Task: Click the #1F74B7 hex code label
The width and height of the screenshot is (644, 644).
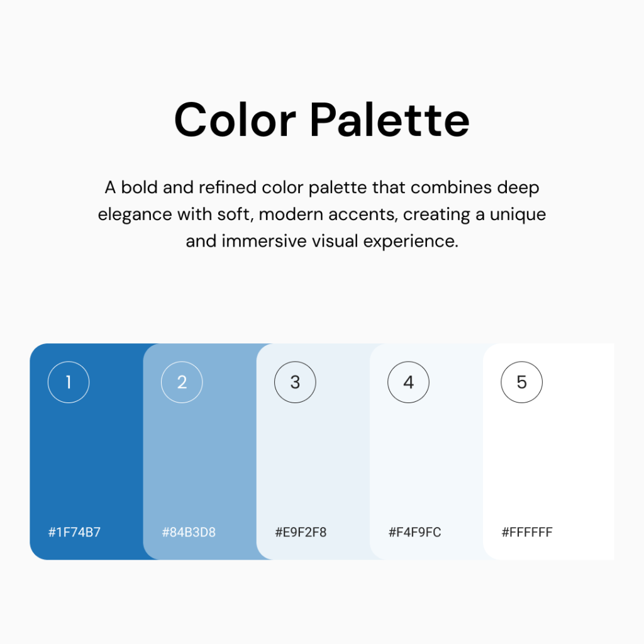Action: pos(74,532)
